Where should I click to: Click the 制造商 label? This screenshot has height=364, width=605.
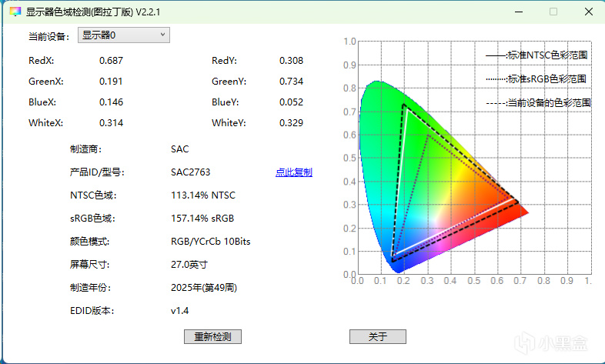pos(85,149)
